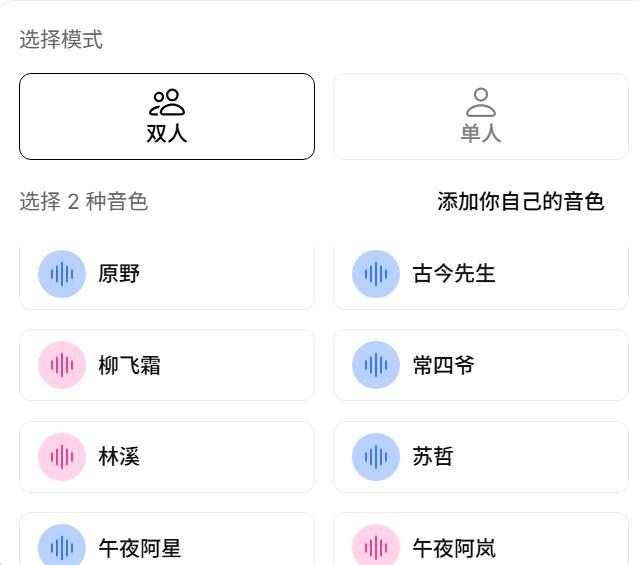Click the pink waveform icon beside 林溪
The height and width of the screenshot is (565, 639).
point(62,457)
